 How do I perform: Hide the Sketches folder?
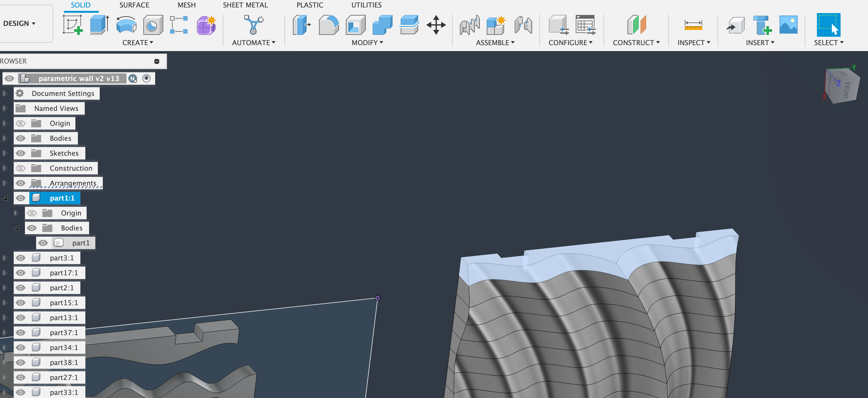coord(21,153)
